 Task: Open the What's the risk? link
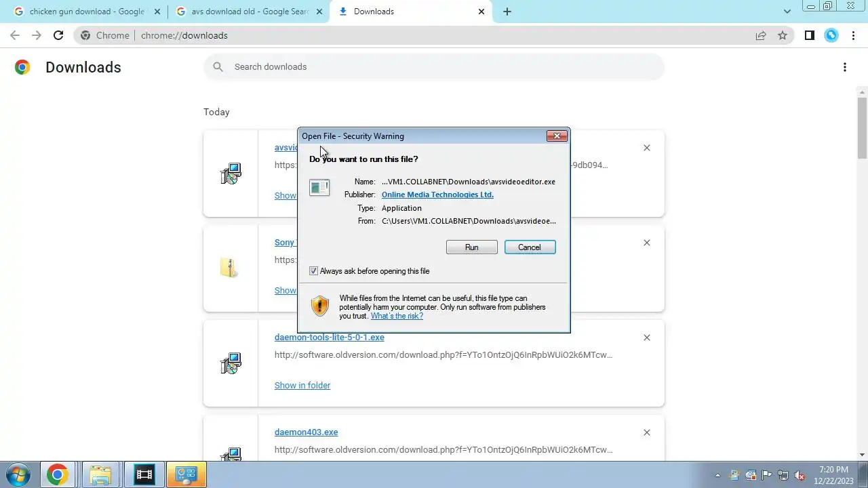pos(397,316)
